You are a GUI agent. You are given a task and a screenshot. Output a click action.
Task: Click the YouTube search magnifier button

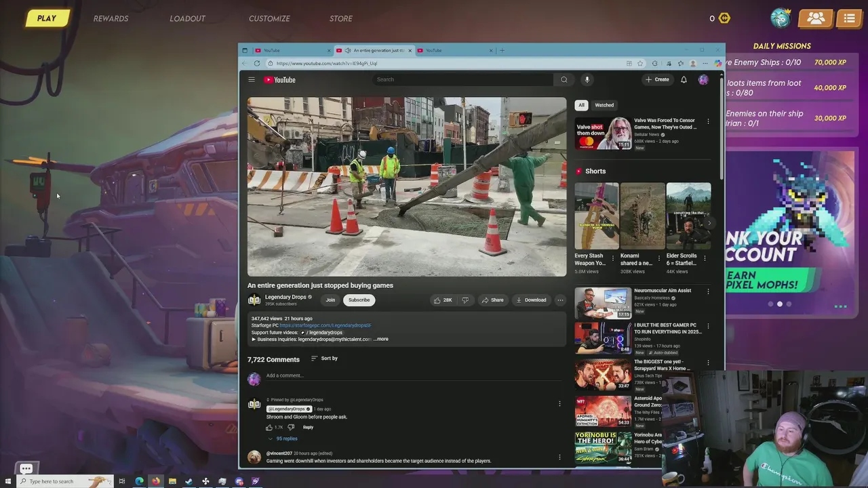564,79
